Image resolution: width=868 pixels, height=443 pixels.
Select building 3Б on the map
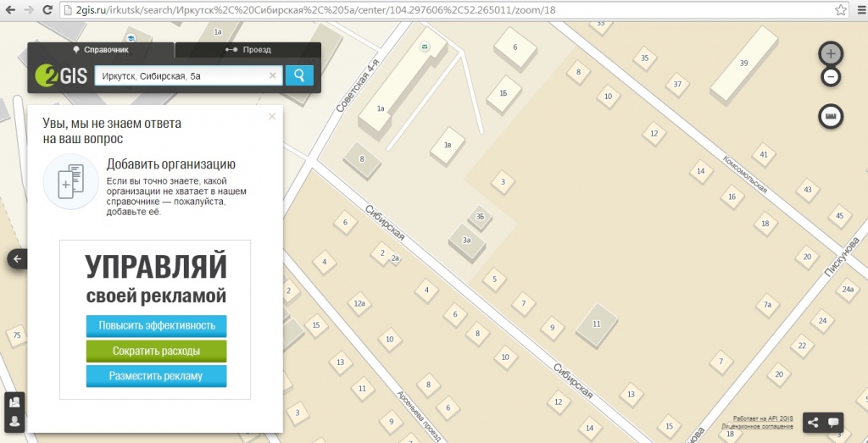(480, 218)
